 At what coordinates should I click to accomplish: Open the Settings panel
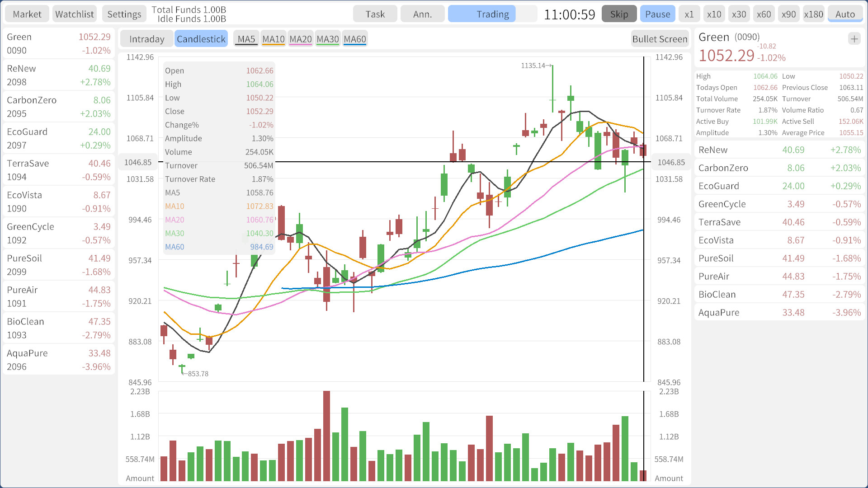coord(124,14)
